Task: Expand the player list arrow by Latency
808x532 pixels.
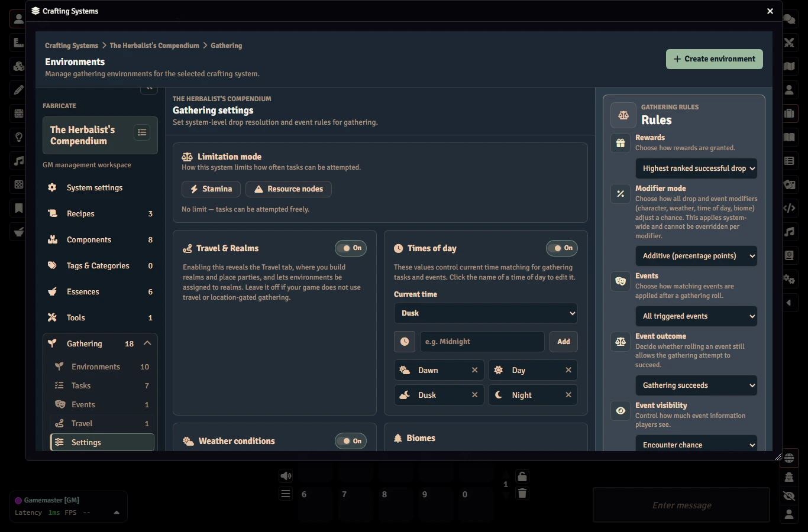Action: (x=117, y=512)
